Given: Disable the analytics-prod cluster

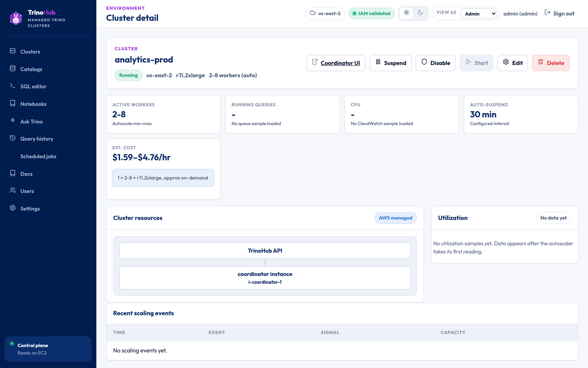Looking at the screenshot, I should [436, 63].
